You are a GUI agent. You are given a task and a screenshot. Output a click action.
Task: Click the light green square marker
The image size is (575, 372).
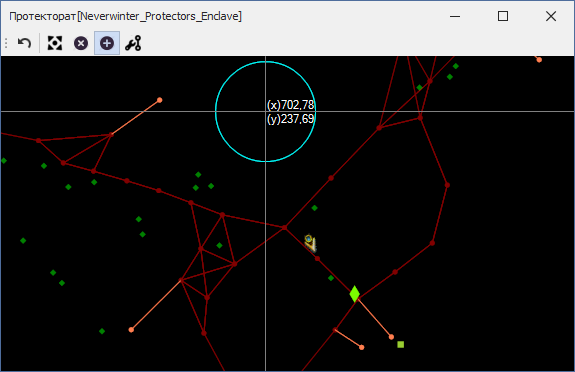tap(400, 344)
